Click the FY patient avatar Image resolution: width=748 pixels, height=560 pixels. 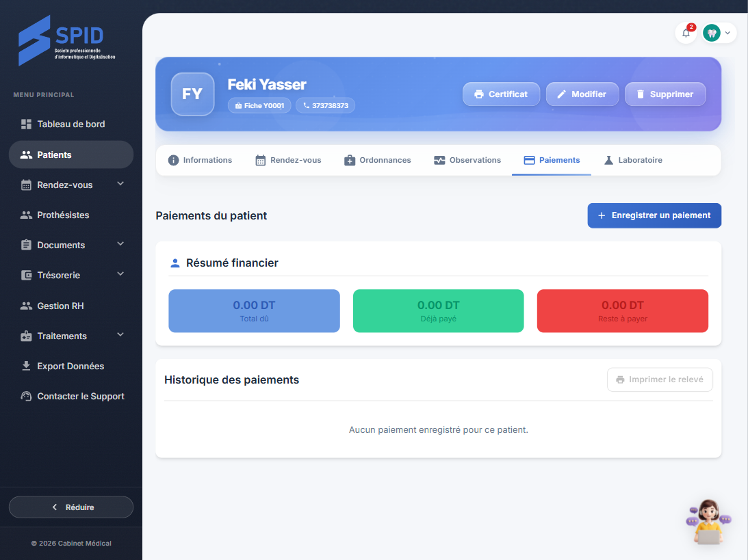192,94
